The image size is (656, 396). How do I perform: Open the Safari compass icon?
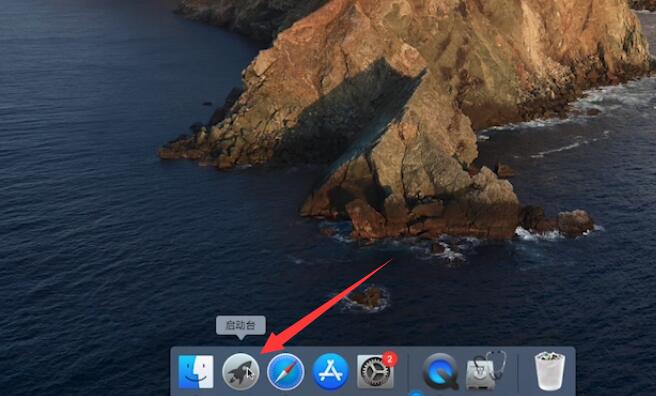tap(286, 372)
